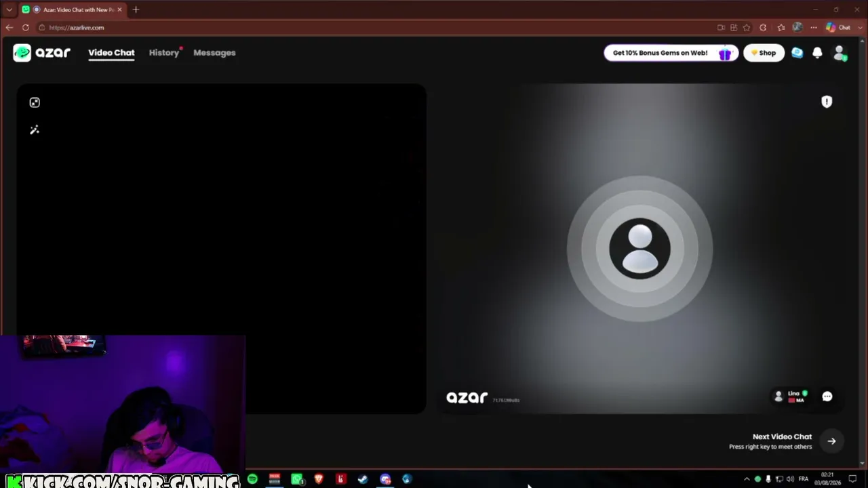Report user via the shield icon
Screen dimensions: 868x488
tap(827, 102)
